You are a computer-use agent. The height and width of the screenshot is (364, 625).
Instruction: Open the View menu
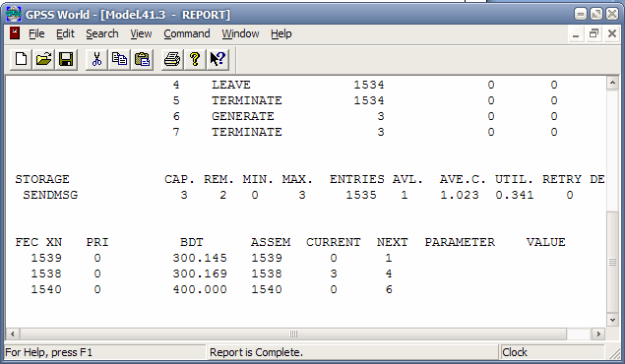pyautogui.click(x=141, y=33)
